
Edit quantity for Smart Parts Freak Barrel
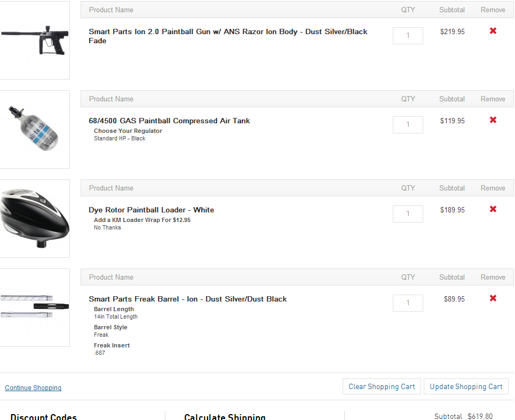[x=408, y=303]
